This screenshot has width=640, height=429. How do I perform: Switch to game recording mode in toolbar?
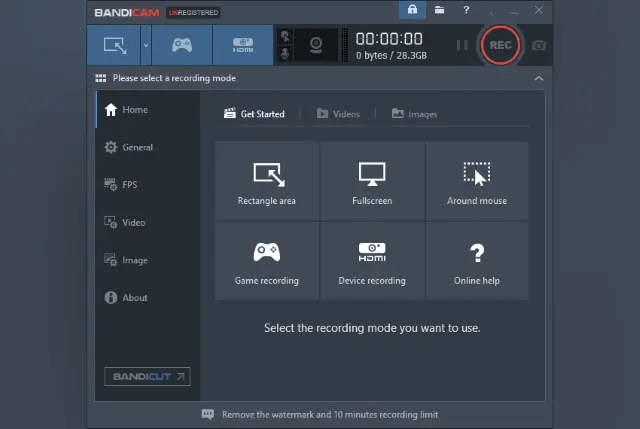pos(182,45)
